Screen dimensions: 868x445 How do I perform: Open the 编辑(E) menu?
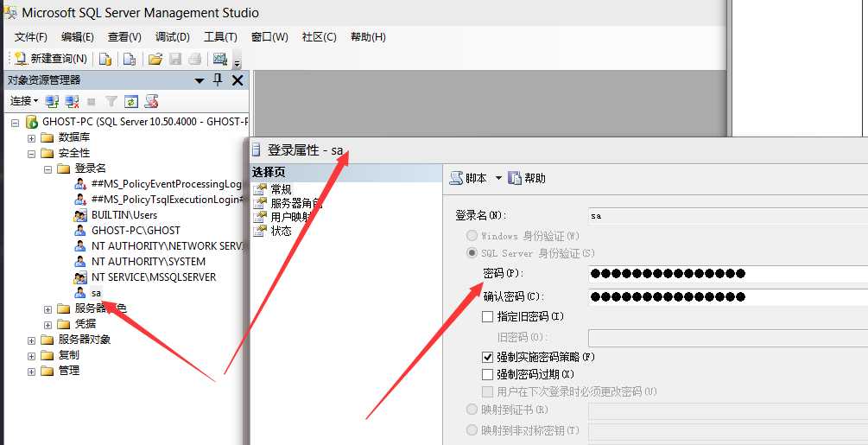pos(78,37)
